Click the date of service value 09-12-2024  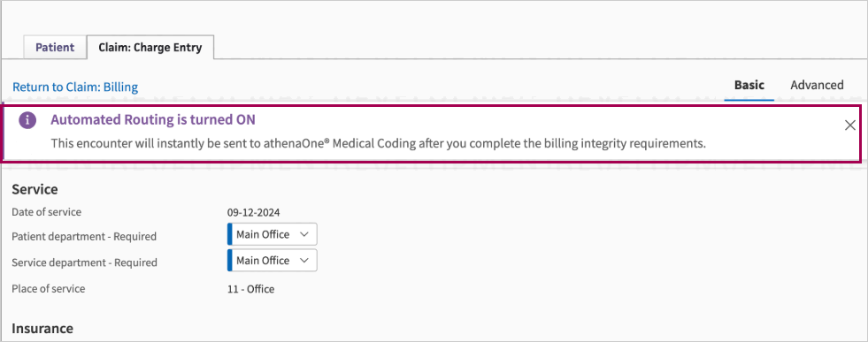[254, 212]
